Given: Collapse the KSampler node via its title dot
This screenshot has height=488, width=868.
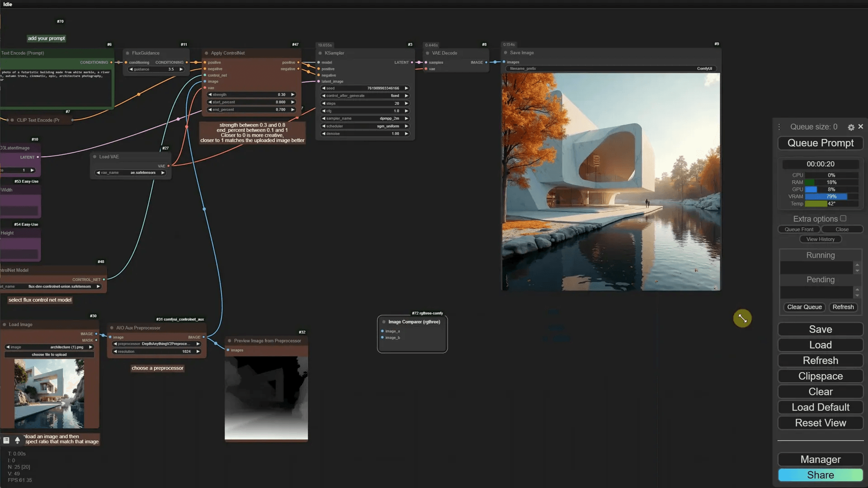Looking at the screenshot, I should point(320,53).
